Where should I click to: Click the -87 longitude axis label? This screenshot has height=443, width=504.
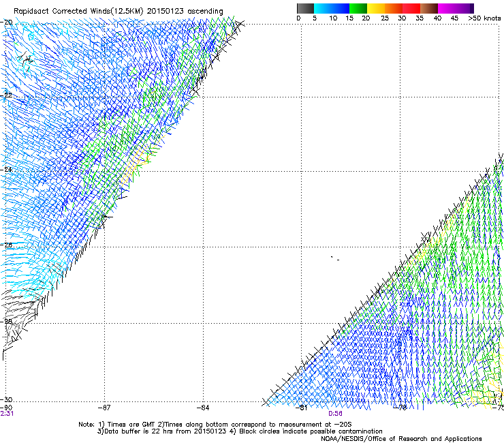[104, 408]
